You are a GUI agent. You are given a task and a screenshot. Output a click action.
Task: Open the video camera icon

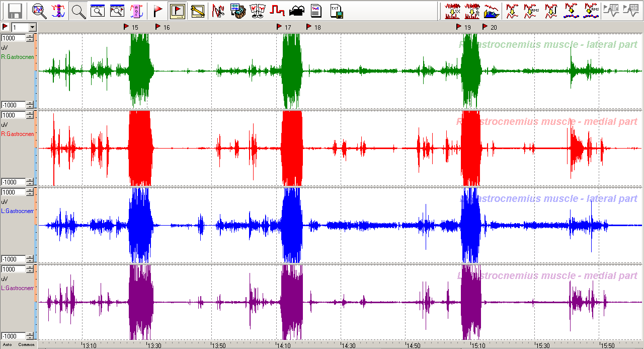[296, 11]
